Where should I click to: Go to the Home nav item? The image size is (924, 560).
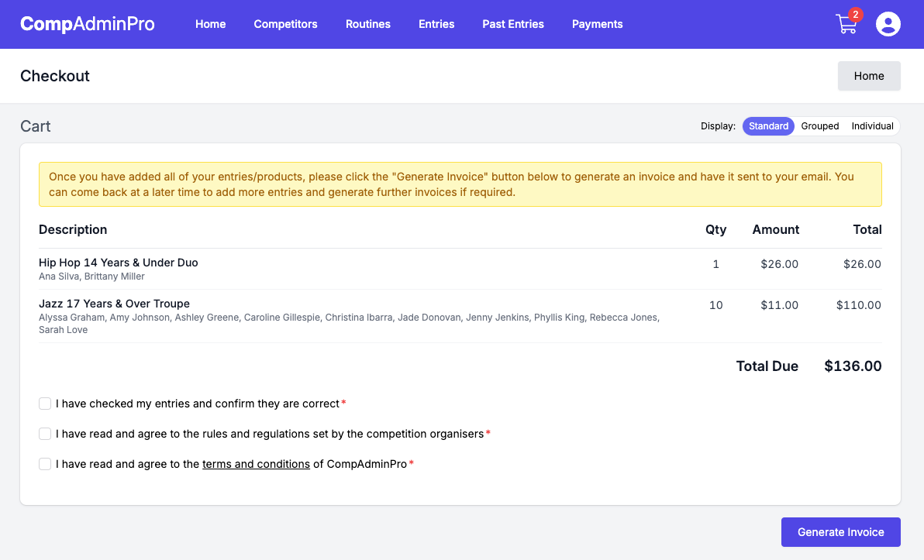210,24
